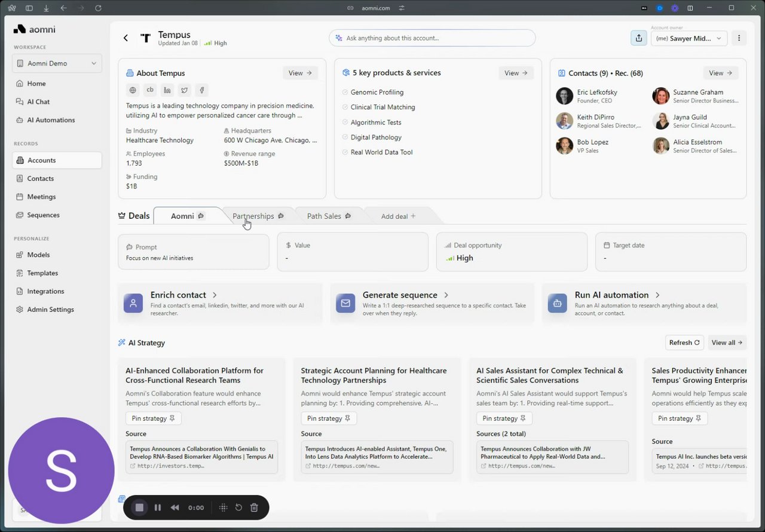Open Admin Settings in the sidebar
This screenshot has height=532, width=765.
click(x=57, y=310)
